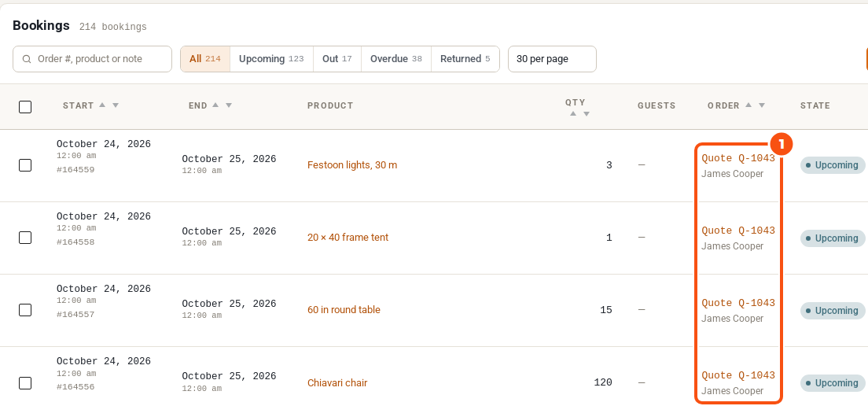Sort Qty column descending arrow

[587, 114]
